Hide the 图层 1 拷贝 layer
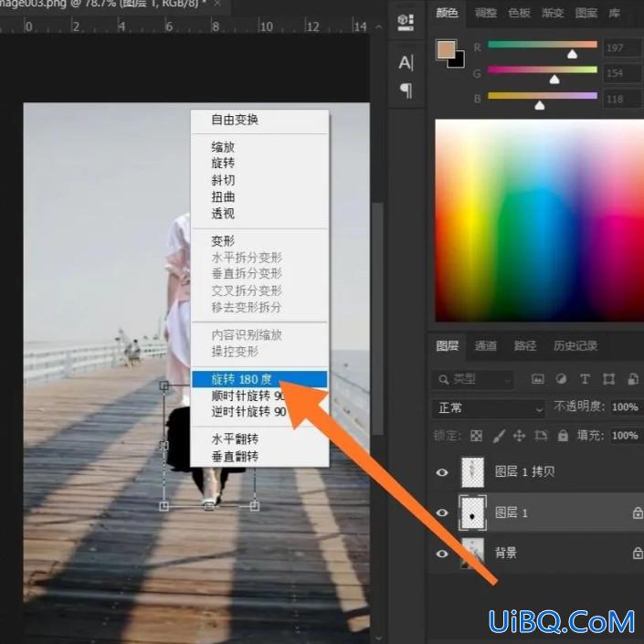Image resolution: width=644 pixels, height=644 pixels. click(x=442, y=472)
